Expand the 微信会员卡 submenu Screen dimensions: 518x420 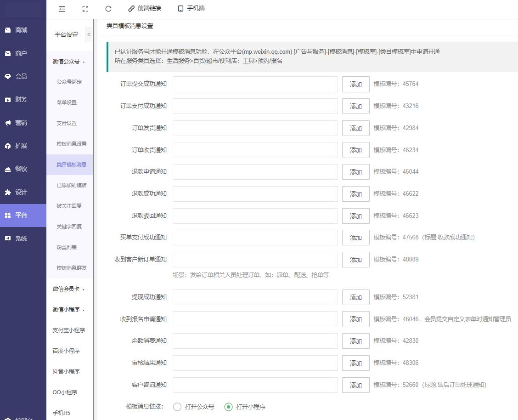point(69,289)
